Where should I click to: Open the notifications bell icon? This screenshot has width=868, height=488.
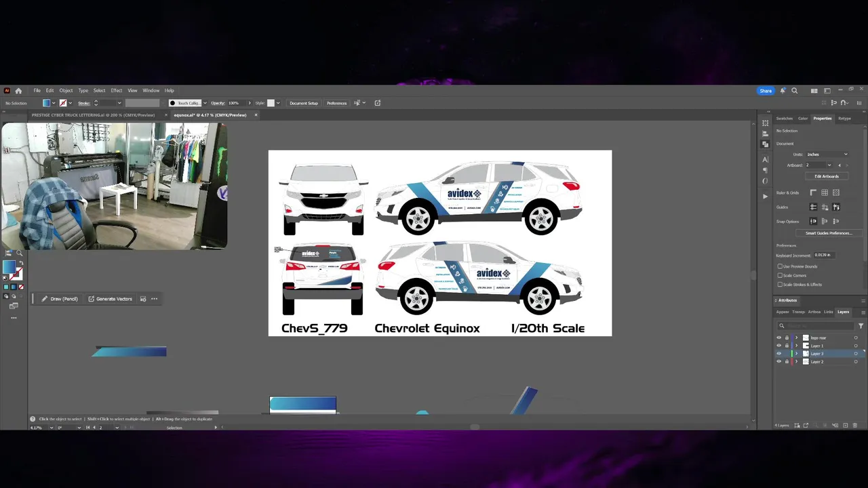(x=783, y=90)
